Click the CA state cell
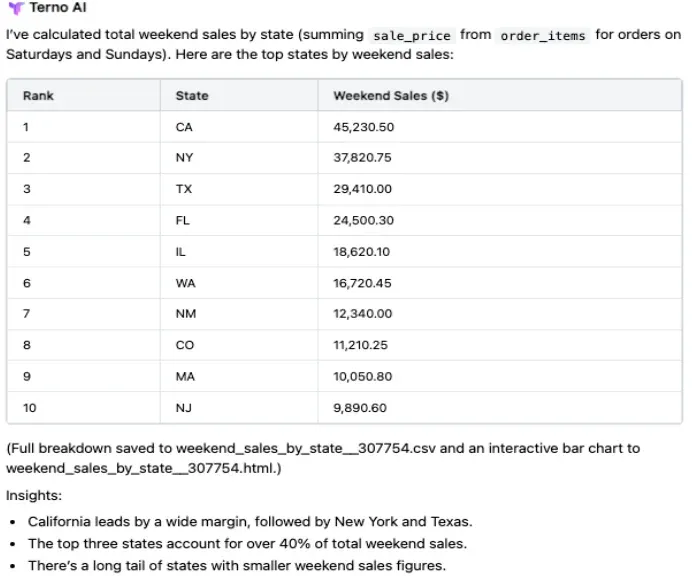Screen dimensions: 698x576 (184, 127)
